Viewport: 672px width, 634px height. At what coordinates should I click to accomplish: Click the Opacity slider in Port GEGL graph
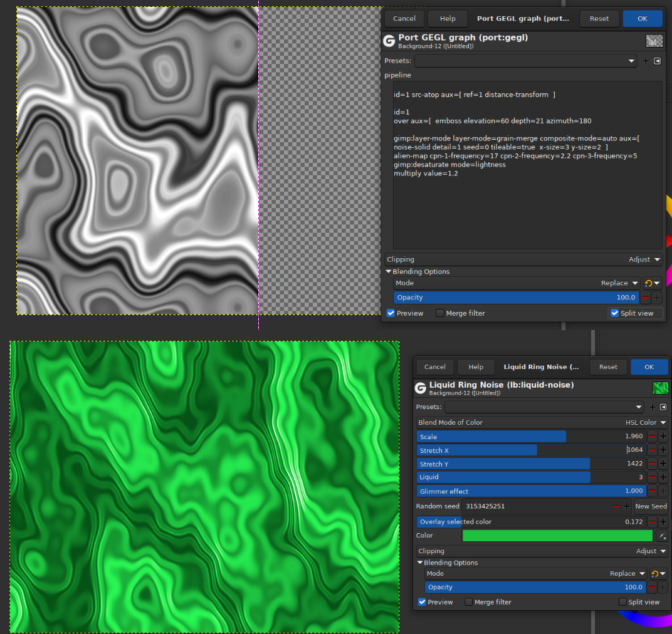(x=517, y=298)
